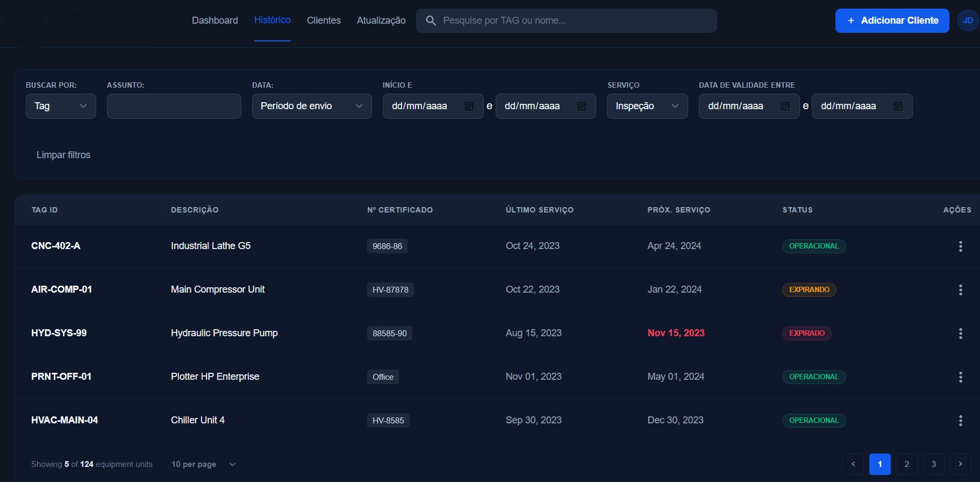980x482 pixels.
Task: Click the JD user avatar
Action: 968,20
